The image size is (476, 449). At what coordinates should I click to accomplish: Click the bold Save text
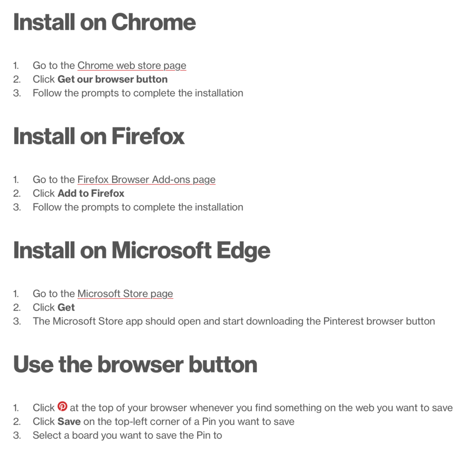(69, 422)
